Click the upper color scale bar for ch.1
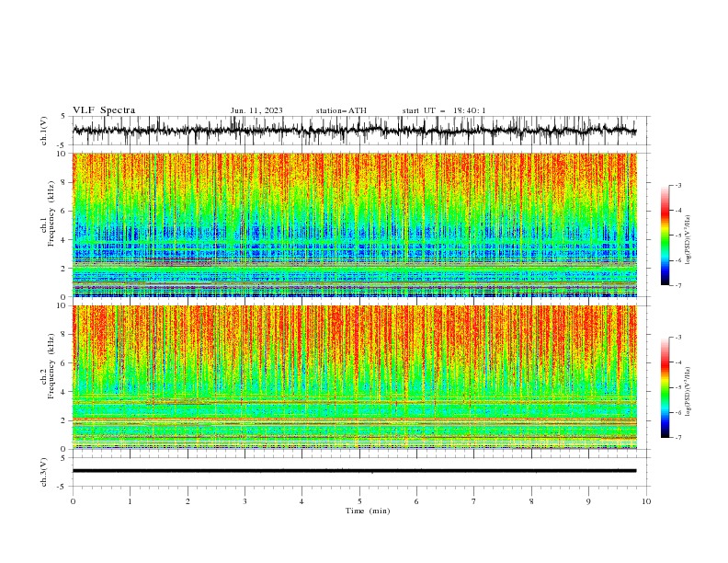Screen dimensions: 728x563 (665, 236)
